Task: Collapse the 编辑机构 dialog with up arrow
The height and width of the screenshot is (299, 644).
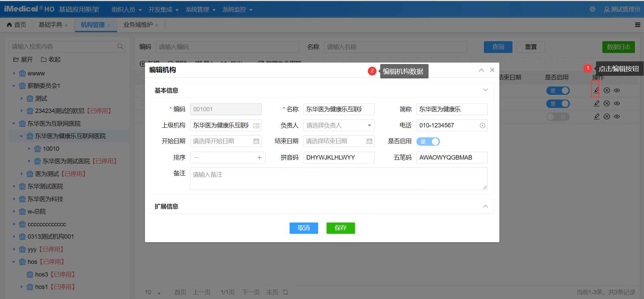Action: tap(481, 70)
